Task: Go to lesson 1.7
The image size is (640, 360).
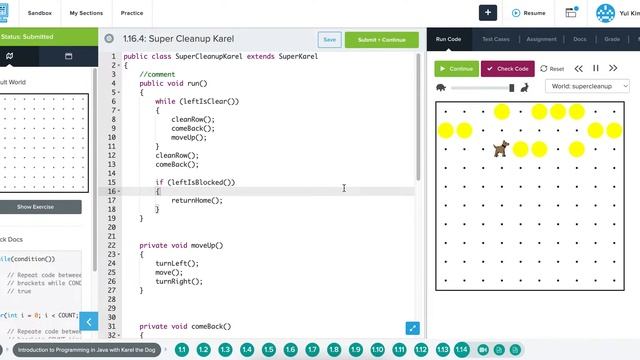Action: [312, 350]
